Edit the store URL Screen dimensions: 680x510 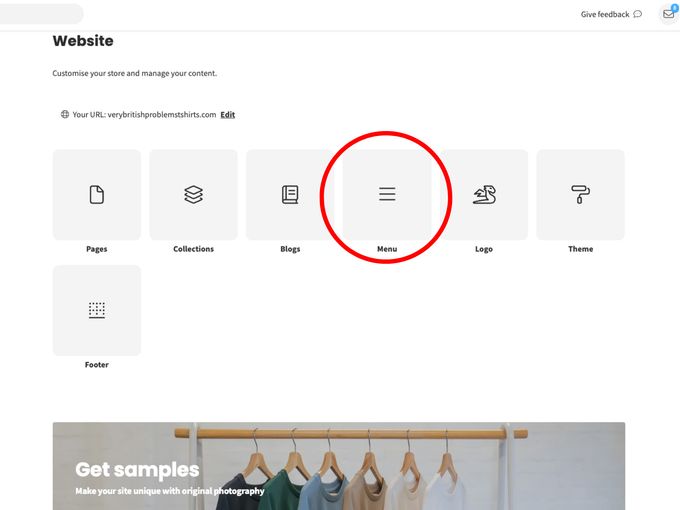pos(228,114)
